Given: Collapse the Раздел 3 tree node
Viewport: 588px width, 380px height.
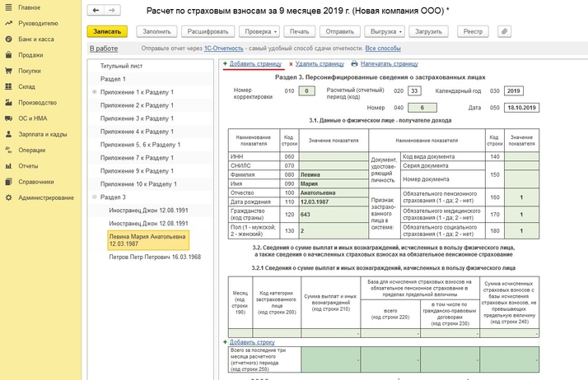Looking at the screenshot, I should [95, 197].
